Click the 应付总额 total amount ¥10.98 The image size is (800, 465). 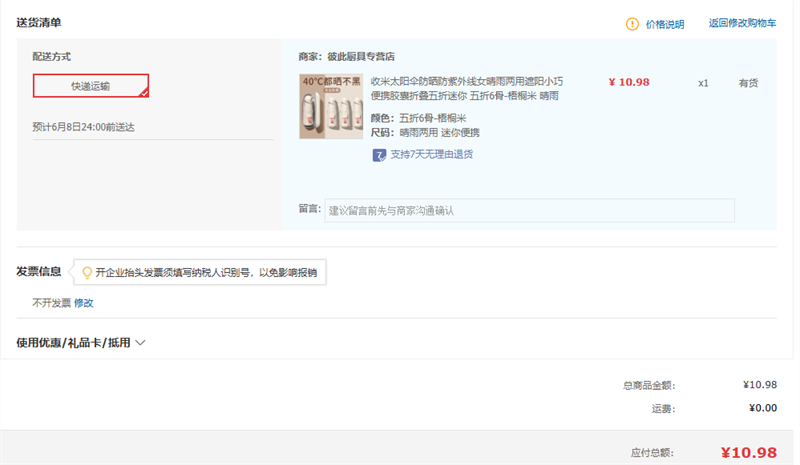748,452
